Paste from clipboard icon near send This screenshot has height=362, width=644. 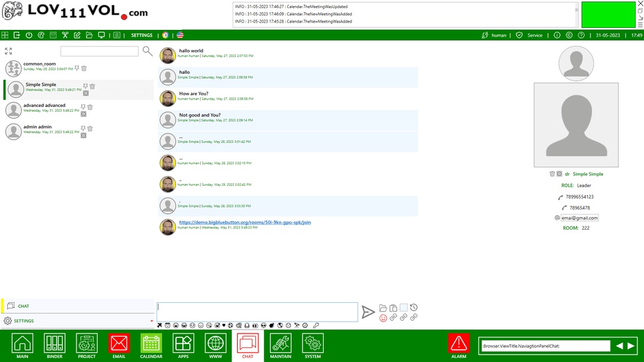(x=393, y=308)
